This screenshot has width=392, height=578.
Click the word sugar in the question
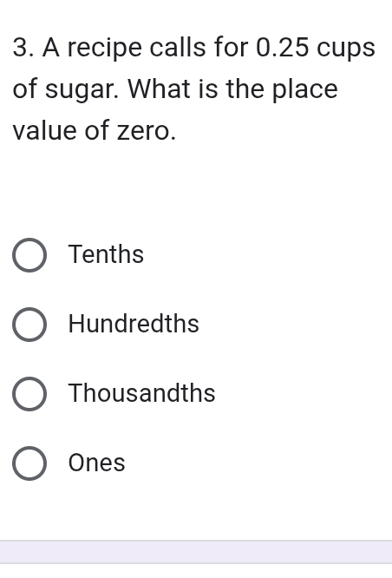(x=82, y=89)
